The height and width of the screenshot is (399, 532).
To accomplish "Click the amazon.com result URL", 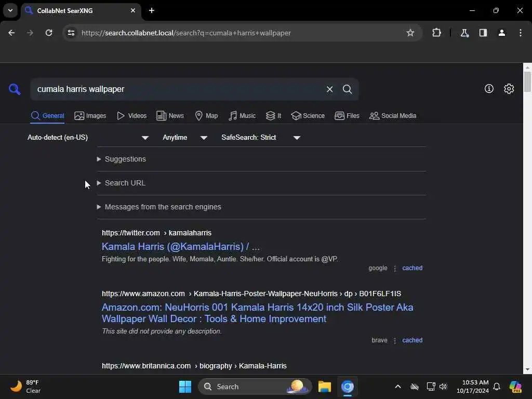I will pyautogui.click(x=251, y=294).
